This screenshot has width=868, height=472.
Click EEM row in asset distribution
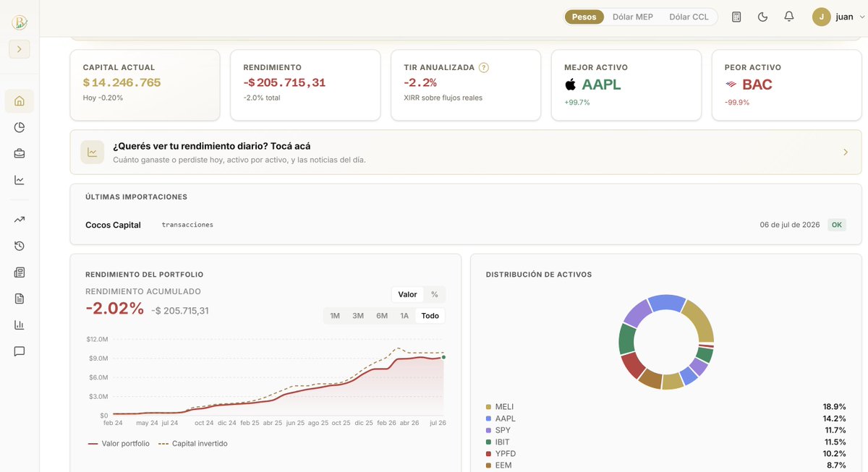pyautogui.click(x=665, y=465)
